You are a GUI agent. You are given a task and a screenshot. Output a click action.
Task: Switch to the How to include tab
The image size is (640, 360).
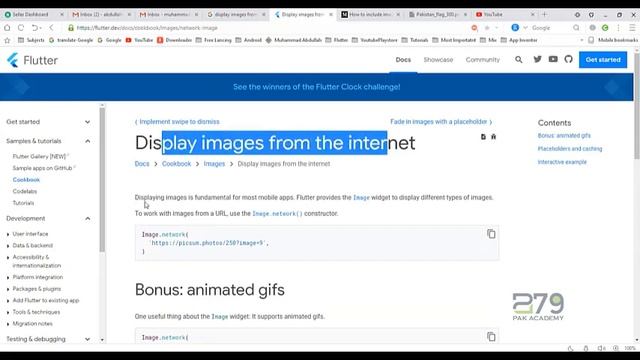371,14
